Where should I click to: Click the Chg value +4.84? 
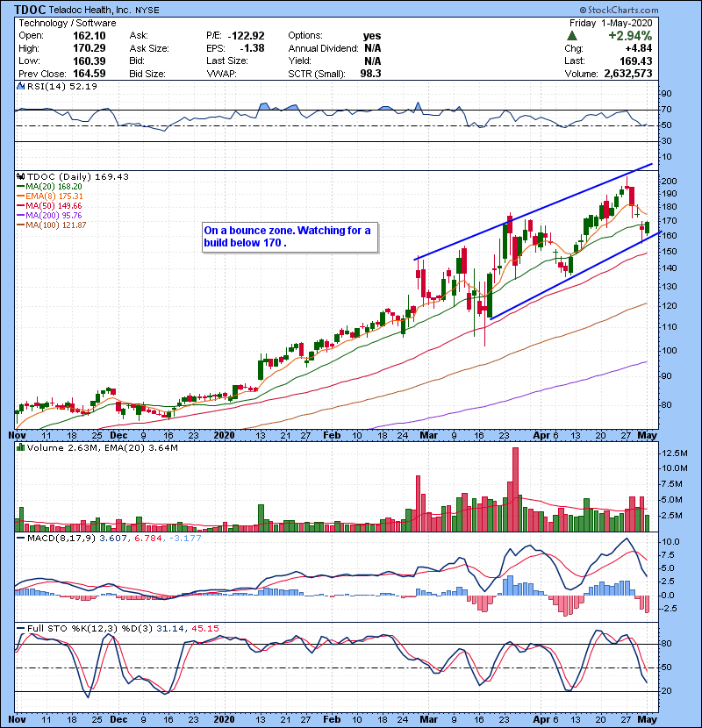tap(638, 48)
